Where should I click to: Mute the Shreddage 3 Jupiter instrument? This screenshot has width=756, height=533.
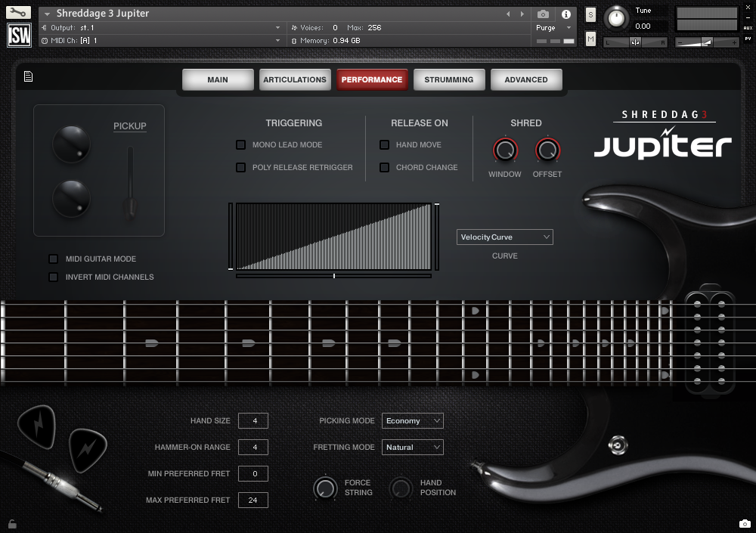point(590,38)
